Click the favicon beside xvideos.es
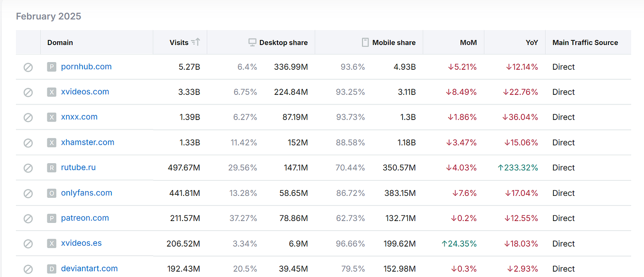This screenshot has width=644, height=277. (52, 243)
